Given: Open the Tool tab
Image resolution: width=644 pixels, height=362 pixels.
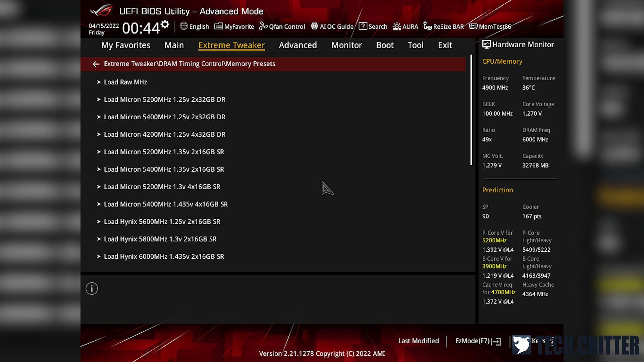Looking at the screenshot, I should pyautogui.click(x=416, y=45).
